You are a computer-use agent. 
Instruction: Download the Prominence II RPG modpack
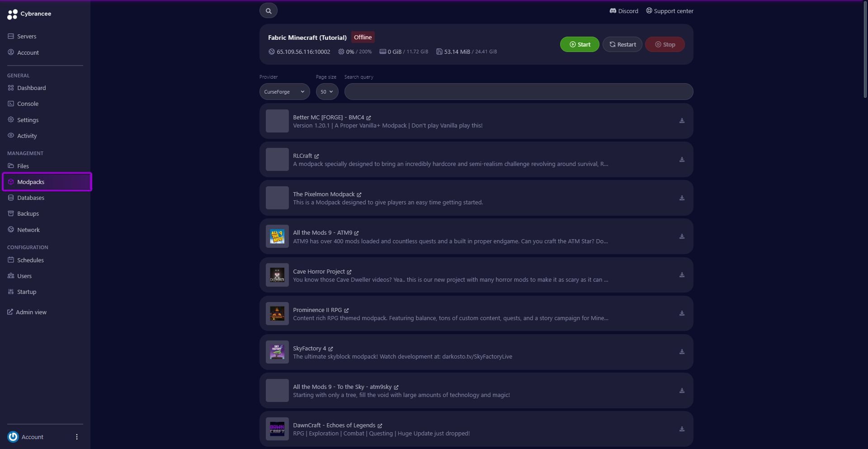point(682,313)
